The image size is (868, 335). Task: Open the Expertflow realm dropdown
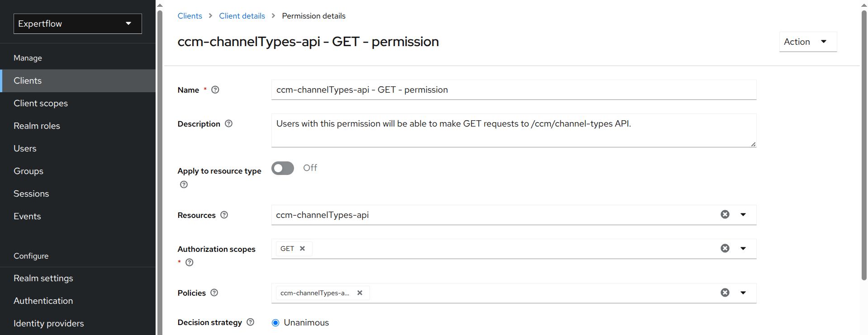click(x=78, y=24)
